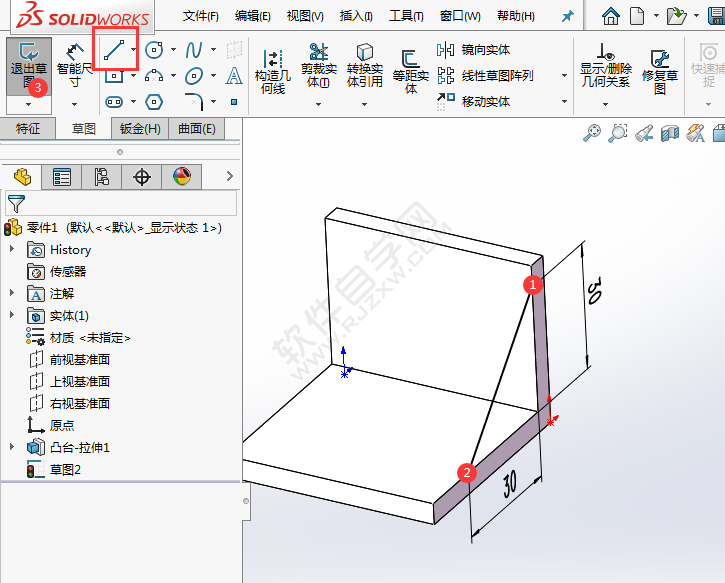725x583 pixels.
Task: Open the FeatureManager design tree tab
Action: coord(22,177)
